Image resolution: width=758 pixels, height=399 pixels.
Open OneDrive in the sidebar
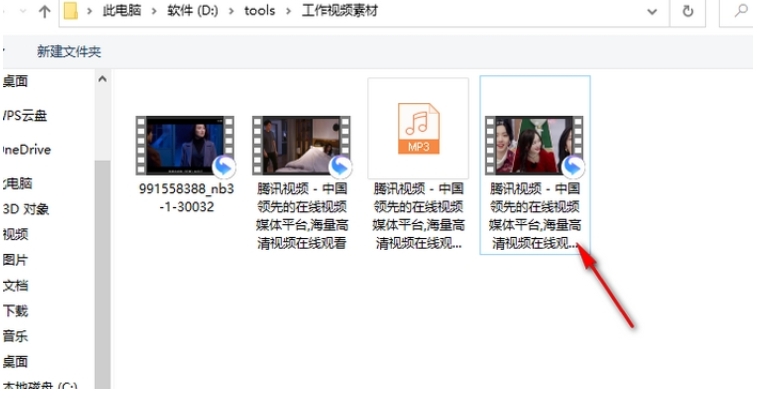point(27,150)
